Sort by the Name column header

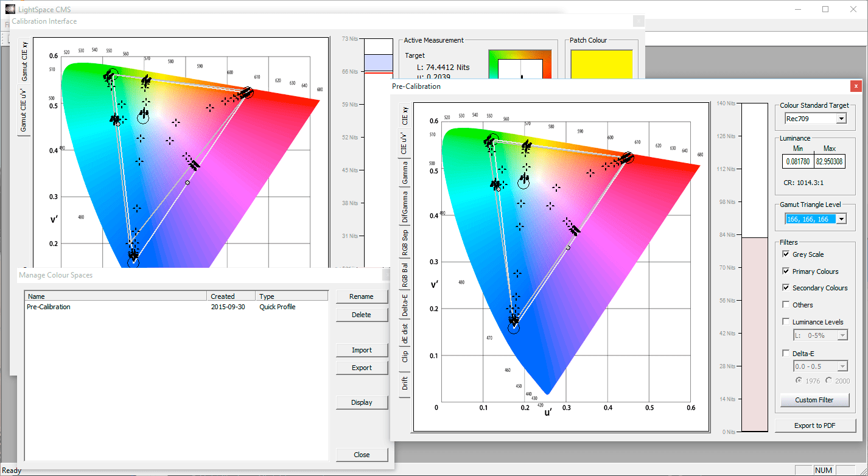116,296
